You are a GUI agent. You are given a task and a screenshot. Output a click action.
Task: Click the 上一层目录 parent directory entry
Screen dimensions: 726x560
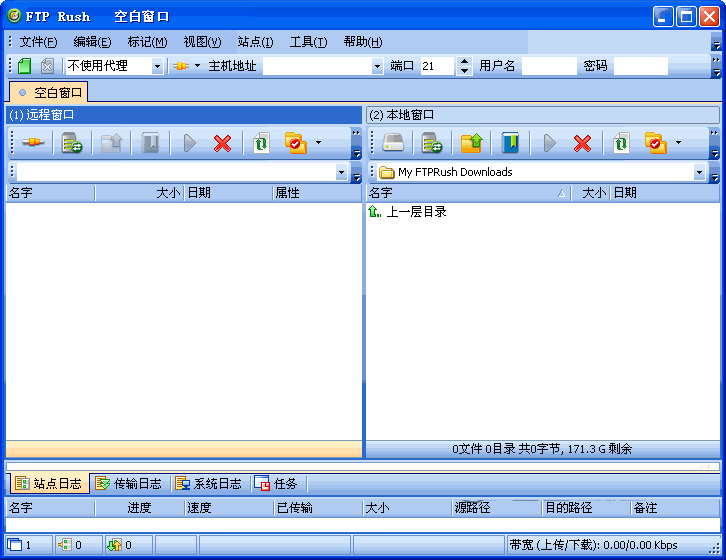(416, 212)
